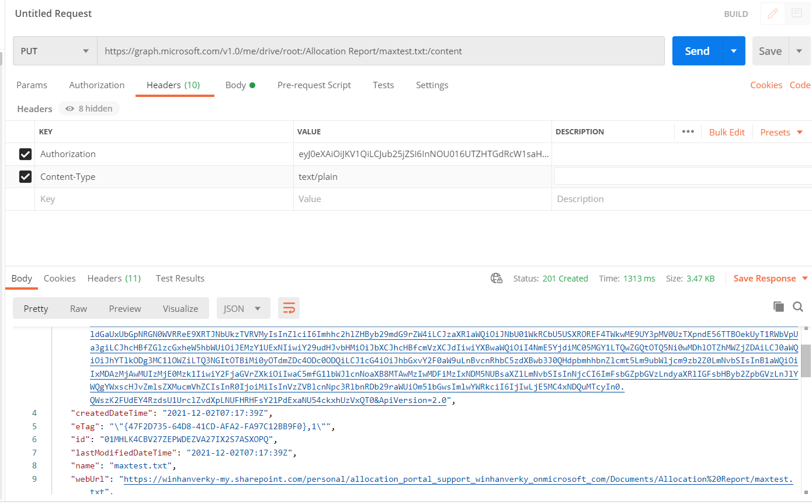Click the Status 201 Created text
This screenshot has height=504, width=812.
click(x=550, y=279)
